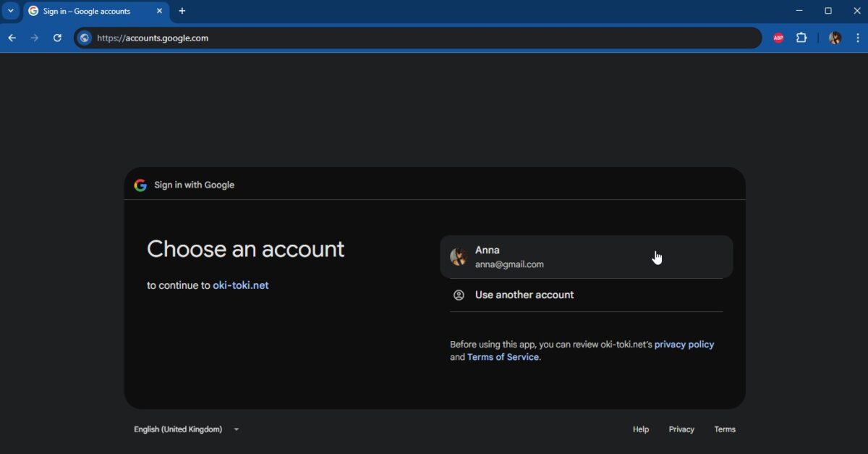
Task: Click the browser back arrow
Action: pyautogui.click(x=12, y=38)
